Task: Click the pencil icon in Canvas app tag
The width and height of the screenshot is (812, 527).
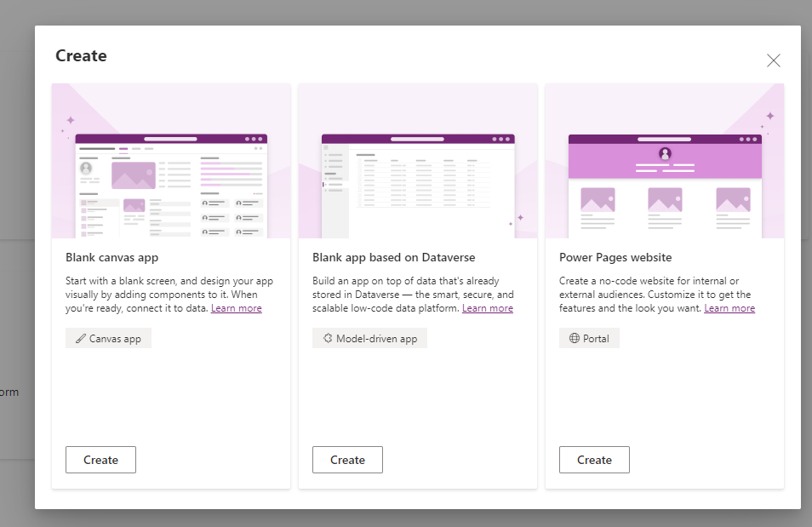Action: [x=80, y=338]
